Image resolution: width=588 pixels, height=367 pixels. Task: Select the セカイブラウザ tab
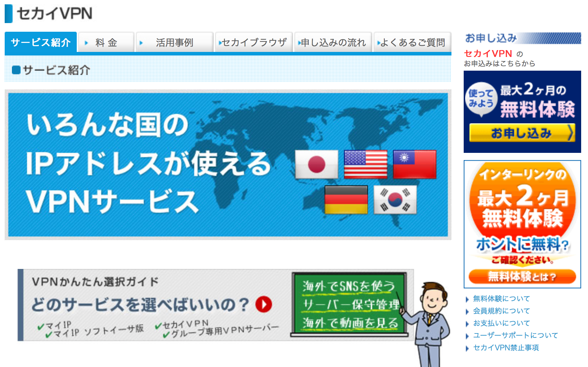[x=254, y=43]
